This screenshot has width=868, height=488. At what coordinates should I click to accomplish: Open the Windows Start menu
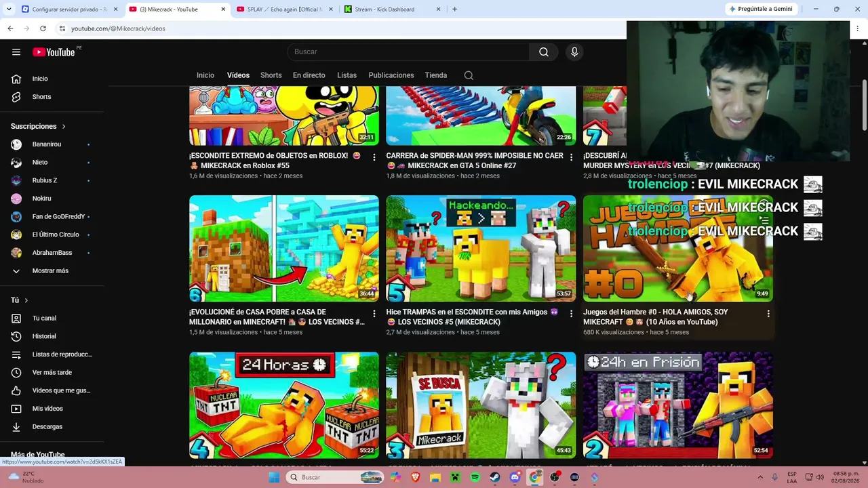point(274,477)
